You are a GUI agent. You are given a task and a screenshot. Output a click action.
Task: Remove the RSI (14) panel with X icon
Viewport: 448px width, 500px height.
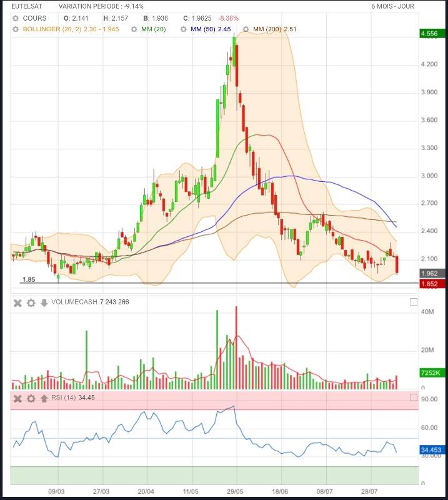(17, 398)
